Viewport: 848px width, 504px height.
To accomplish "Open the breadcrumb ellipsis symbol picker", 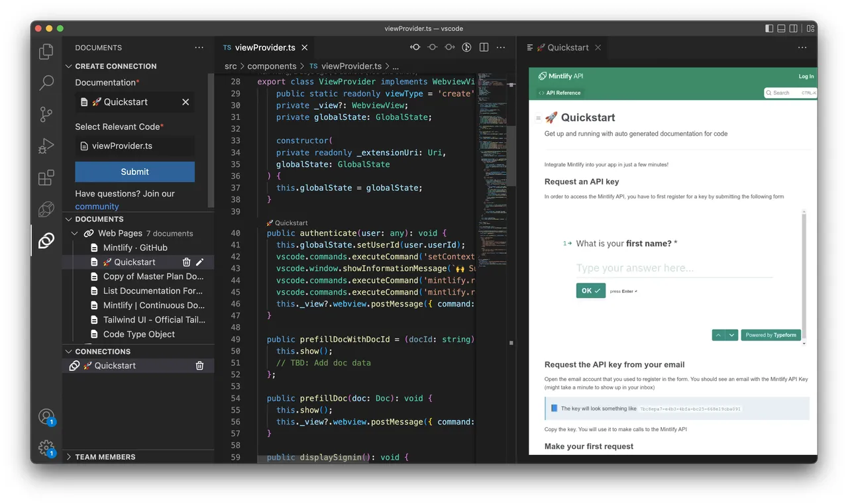I will 396,67.
